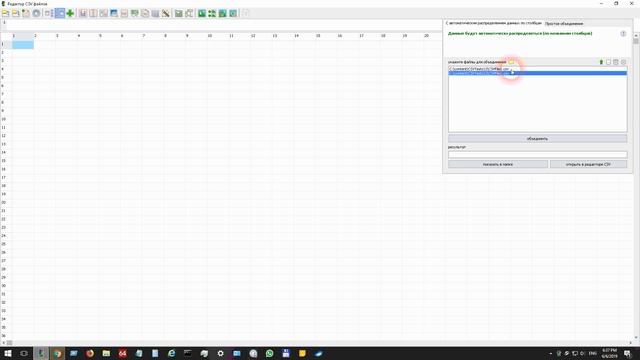
Task: Select highlighted cell in row 1 column 1
Action: click(23, 44)
